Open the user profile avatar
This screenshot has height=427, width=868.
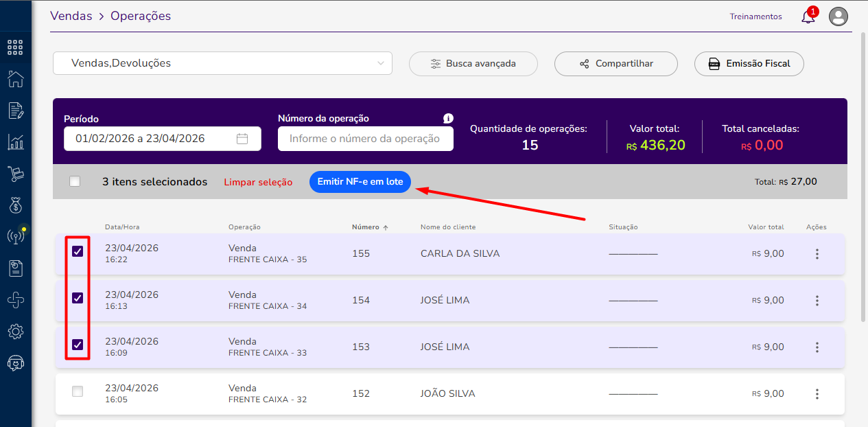838,16
